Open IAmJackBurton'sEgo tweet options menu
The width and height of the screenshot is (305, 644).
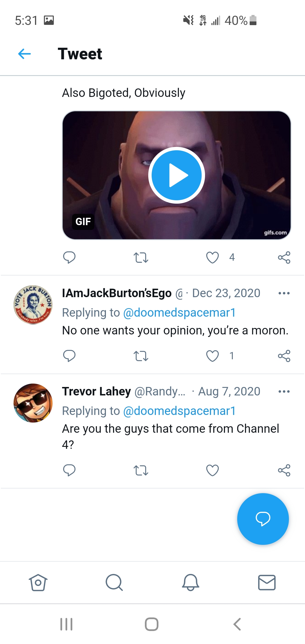pos(284,293)
